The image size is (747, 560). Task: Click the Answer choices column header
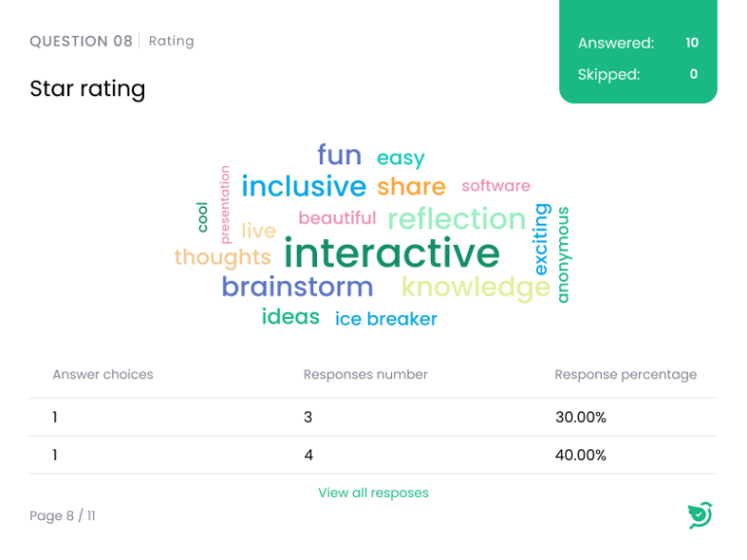(x=102, y=374)
